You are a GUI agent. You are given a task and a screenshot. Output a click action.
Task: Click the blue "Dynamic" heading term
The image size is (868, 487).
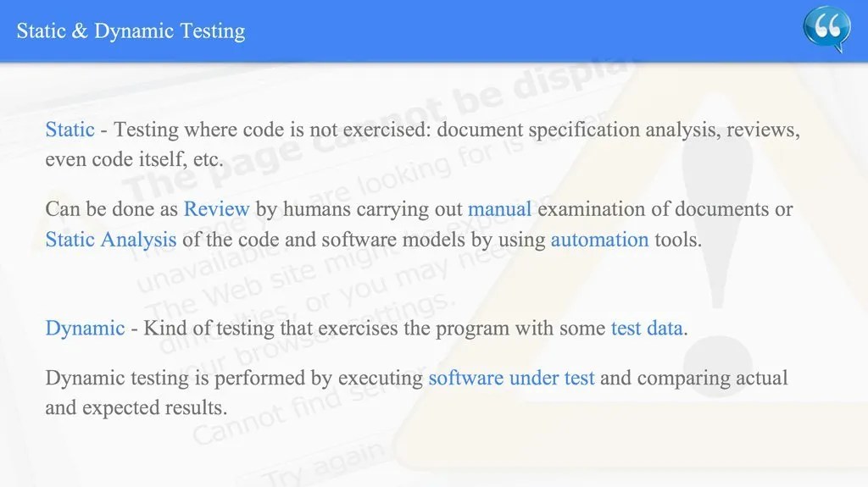point(85,329)
